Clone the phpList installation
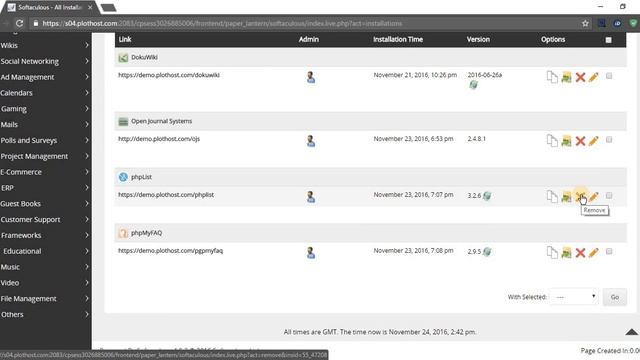This screenshot has width=640, height=360. click(552, 197)
